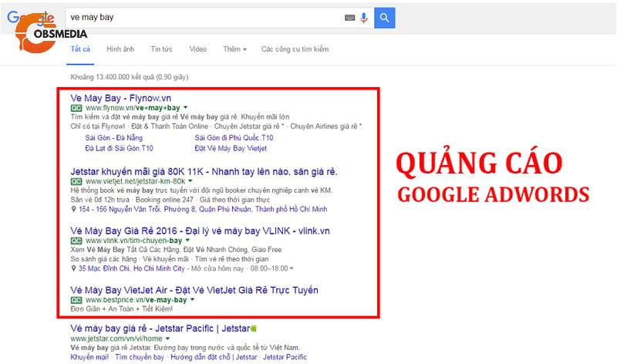This screenshot has height=364, width=617.
Task: Switch to the Tin tức tab
Action: [162, 49]
